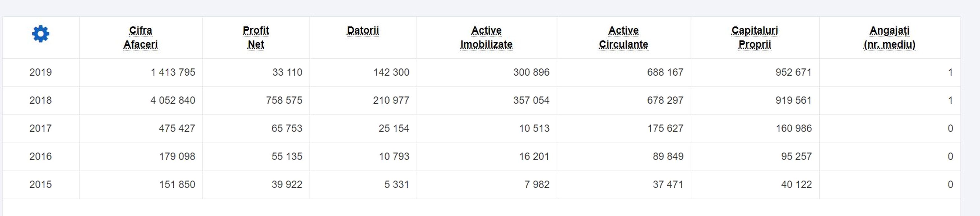
Task: Select the 2016 year row label
Action: pos(40,156)
